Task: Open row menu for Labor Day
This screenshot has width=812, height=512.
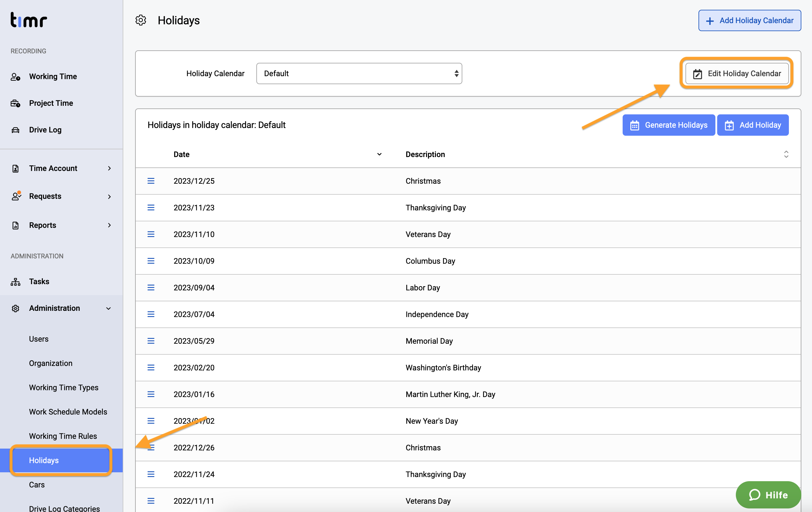Action: [151, 287]
